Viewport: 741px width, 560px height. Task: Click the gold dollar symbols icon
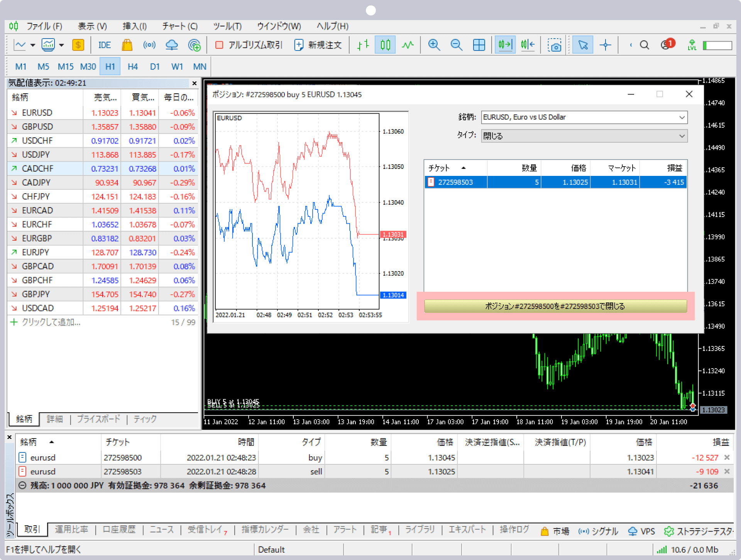click(x=78, y=45)
